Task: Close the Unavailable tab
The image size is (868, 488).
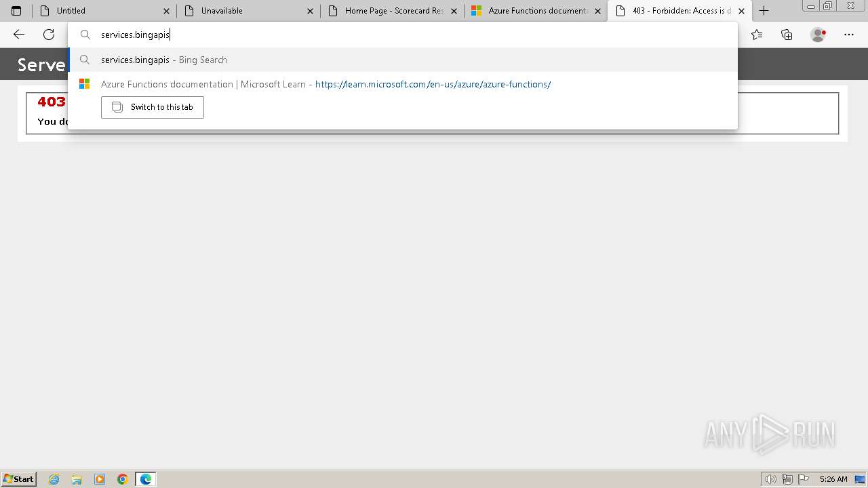Action: [x=310, y=11]
